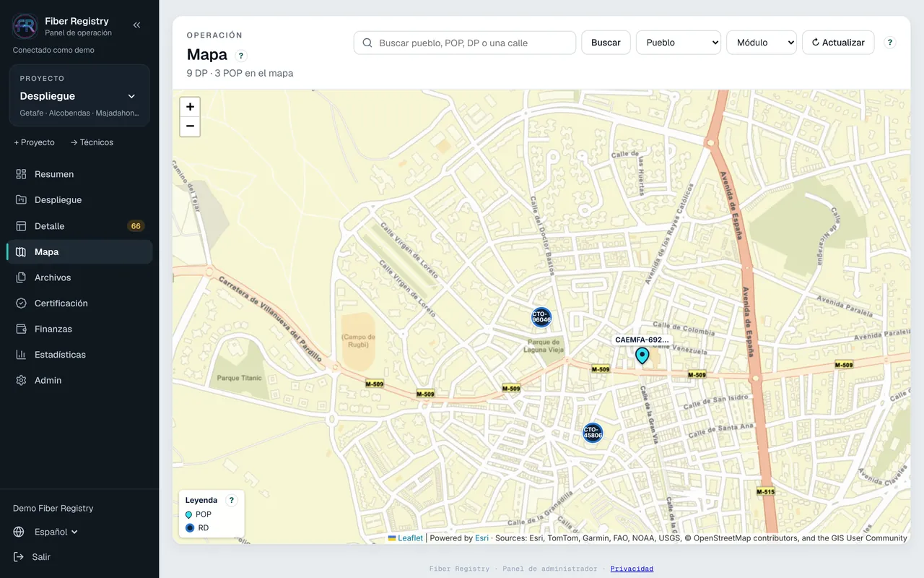Click the CAEMFA POP pin marker

point(642,355)
